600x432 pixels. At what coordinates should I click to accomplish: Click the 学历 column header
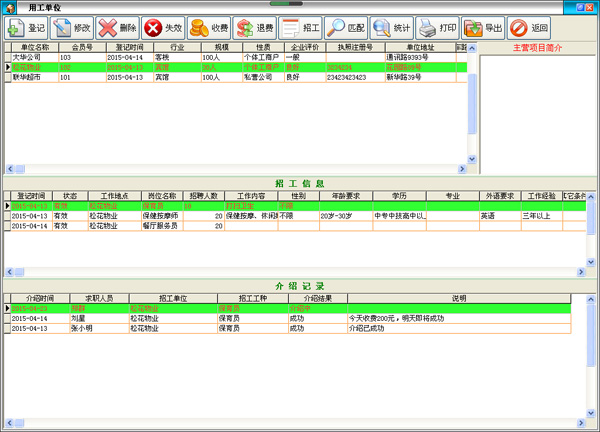click(x=399, y=196)
